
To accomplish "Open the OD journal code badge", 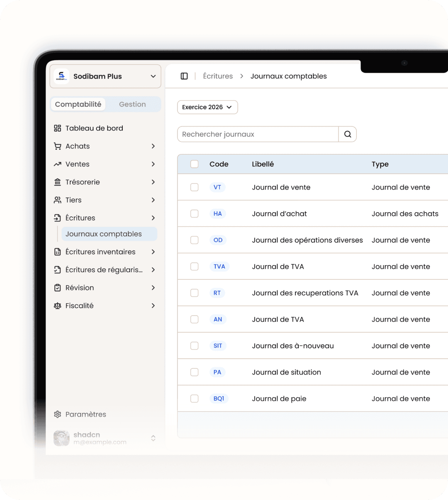I will pyautogui.click(x=218, y=240).
